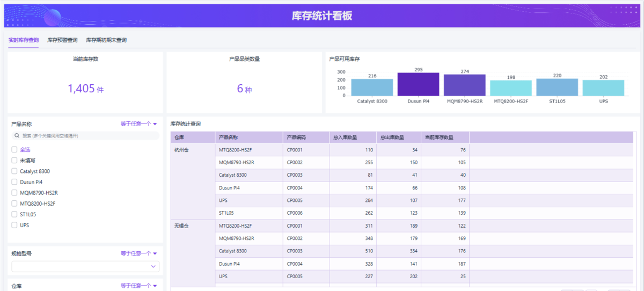Image resolution: width=644 pixels, height=291 pixels.
Task: Click the product name search input field
Action: point(89,136)
